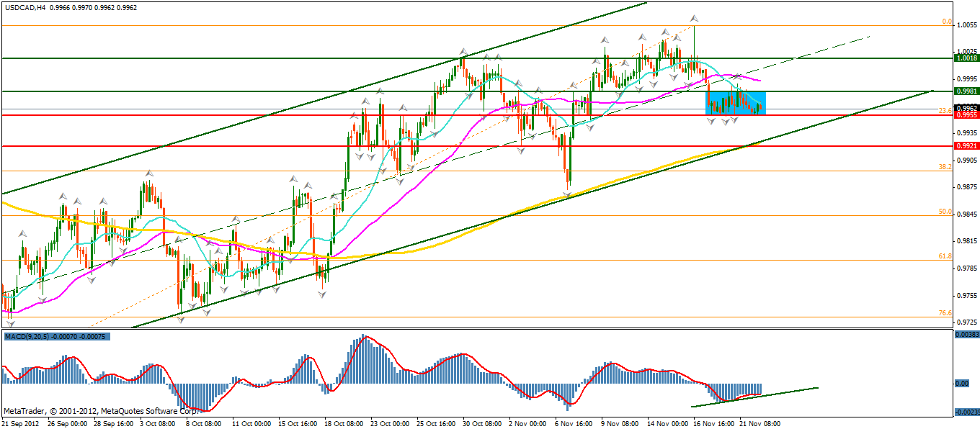This screenshot has width=980, height=429.
Task: Select the black 0.9962 current price tag
Action: [x=966, y=108]
